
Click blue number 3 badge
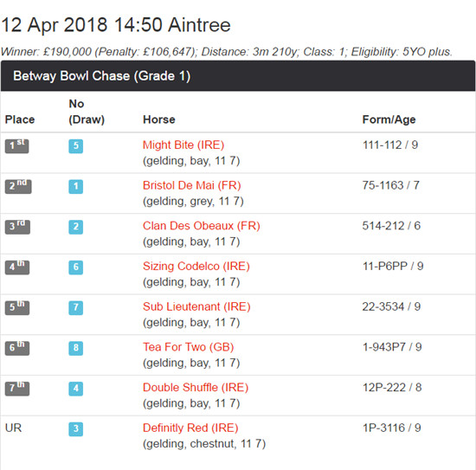point(76,428)
